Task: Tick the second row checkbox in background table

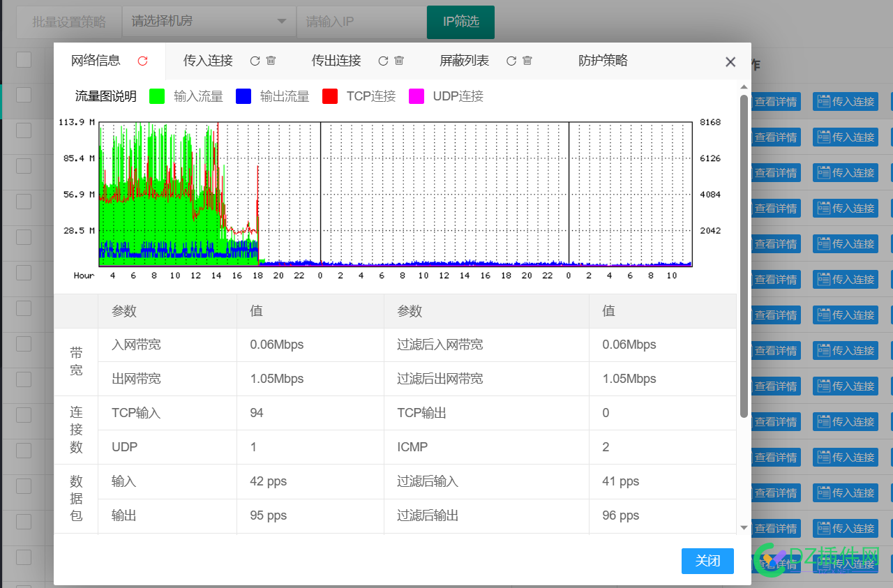Action: click(x=24, y=130)
